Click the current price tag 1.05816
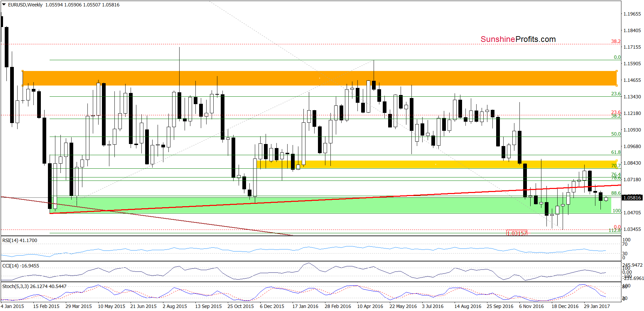644x311 pixels. click(x=632, y=198)
